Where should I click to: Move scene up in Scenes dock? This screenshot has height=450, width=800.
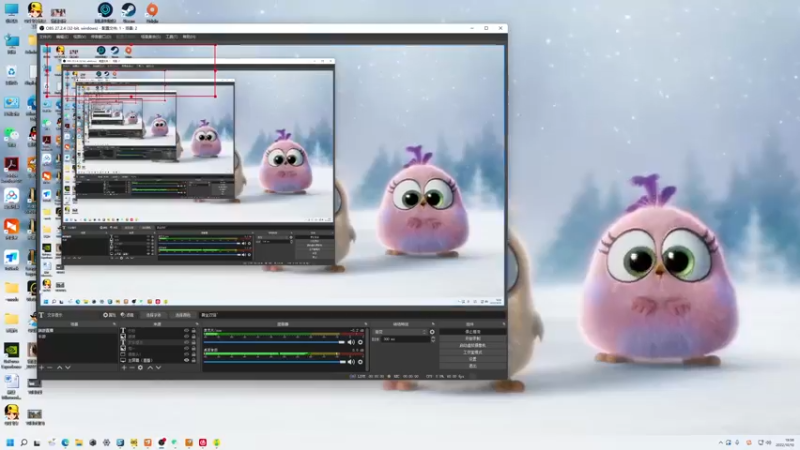click(x=59, y=367)
